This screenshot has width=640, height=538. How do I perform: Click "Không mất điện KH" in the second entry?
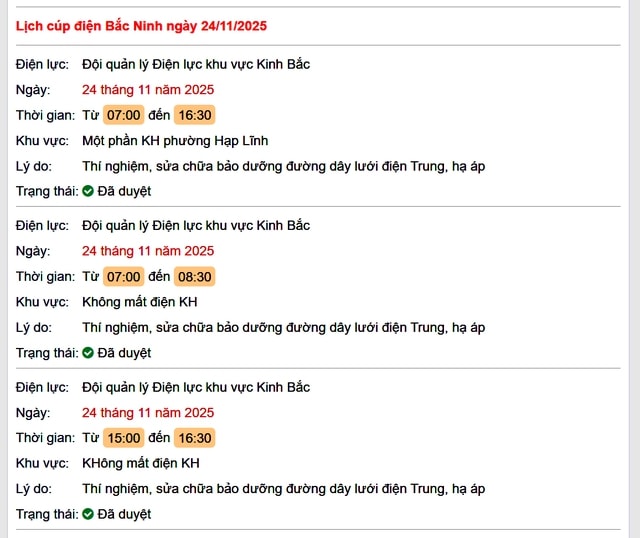(x=140, y=302)
